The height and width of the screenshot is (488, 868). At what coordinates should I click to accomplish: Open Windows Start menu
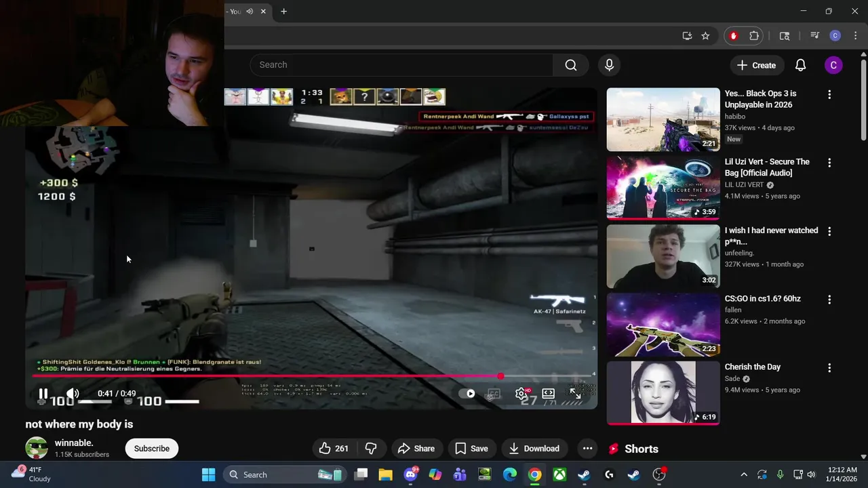[x=208, y=474]
